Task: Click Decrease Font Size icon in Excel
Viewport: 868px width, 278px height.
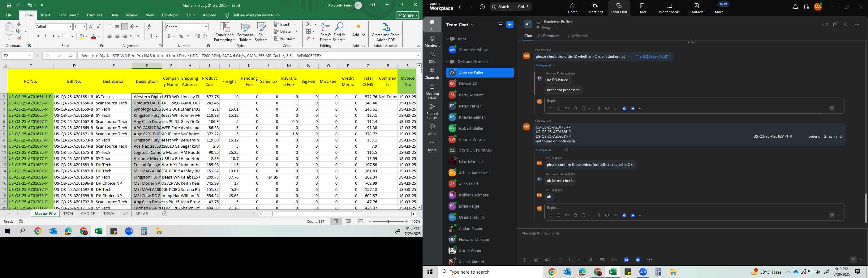Action: pos(98,27)
